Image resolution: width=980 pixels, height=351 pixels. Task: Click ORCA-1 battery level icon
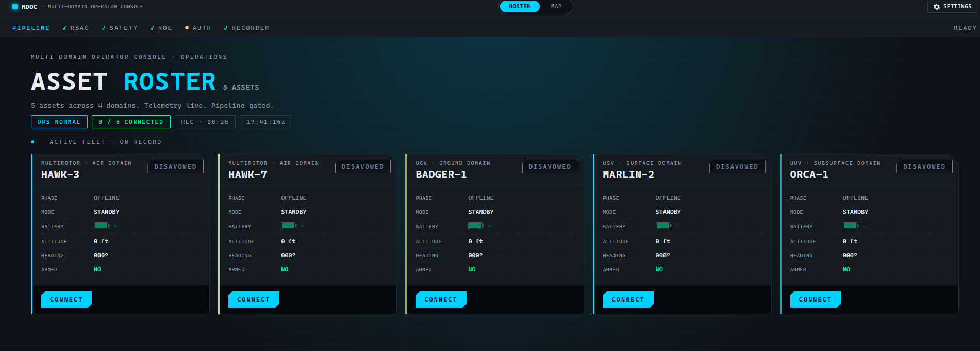click(x=851, y=226)
